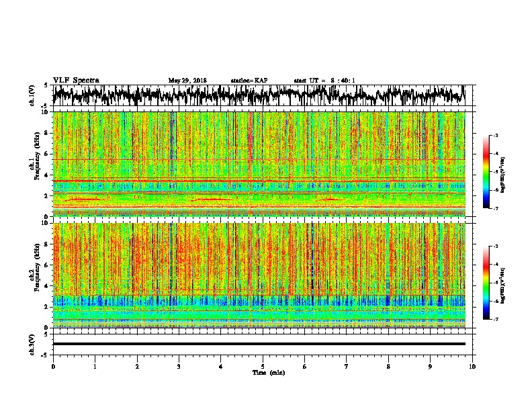Click the ch.2 spectrogram color bar

[x=486, y=283]
